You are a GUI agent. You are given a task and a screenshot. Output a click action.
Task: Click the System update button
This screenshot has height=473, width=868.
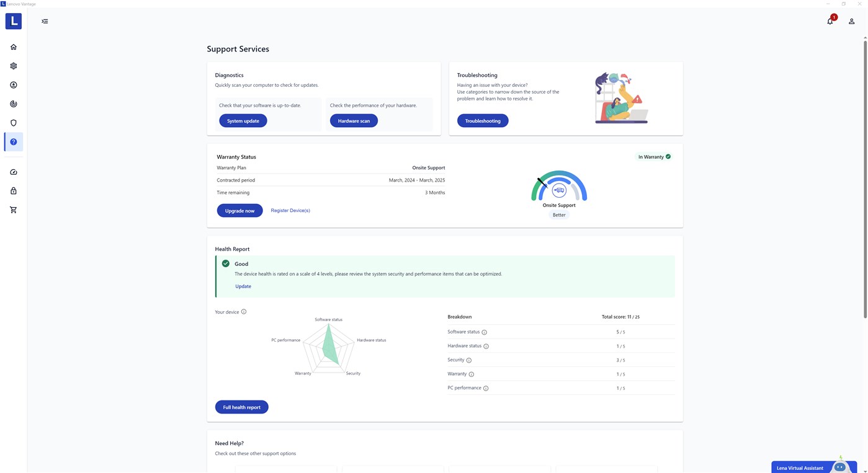click(x=243, y=121)
